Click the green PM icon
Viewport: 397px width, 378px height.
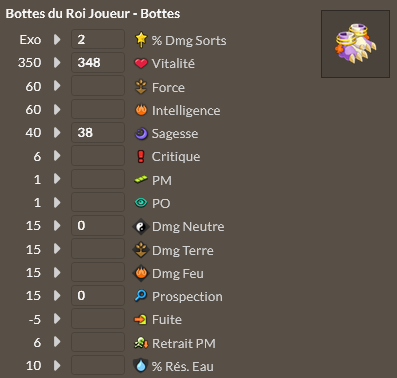pos(141,180)
